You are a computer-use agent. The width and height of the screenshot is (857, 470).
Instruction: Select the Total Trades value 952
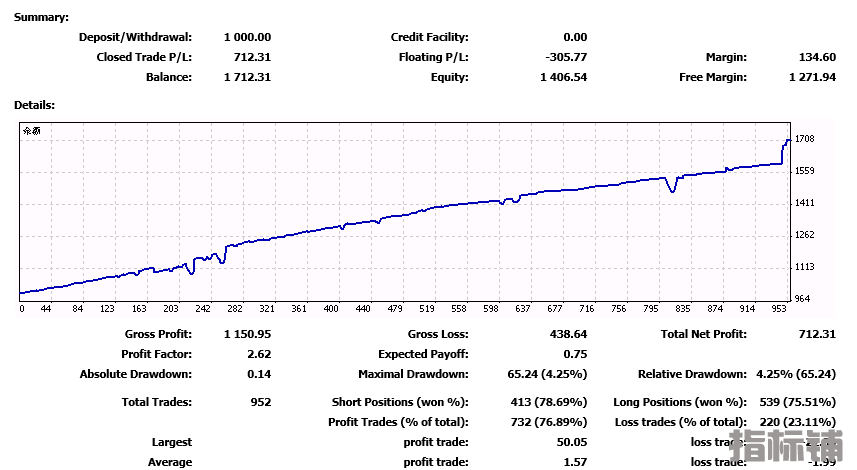[261, 402]
